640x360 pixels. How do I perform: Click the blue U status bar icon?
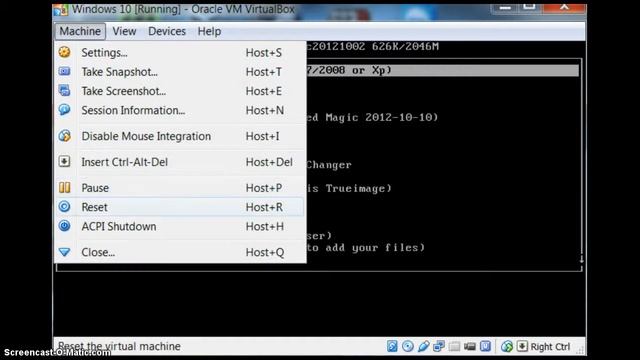(x=485, y=346)
